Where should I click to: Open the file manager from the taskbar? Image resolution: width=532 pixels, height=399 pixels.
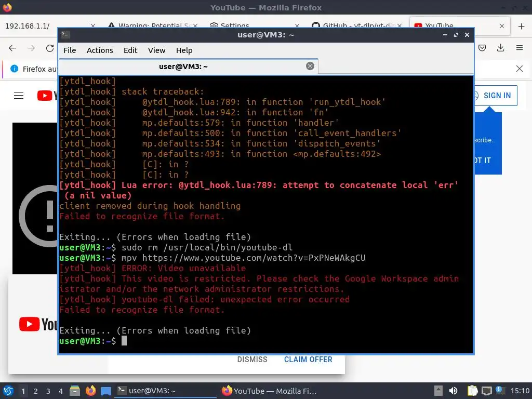75,391
